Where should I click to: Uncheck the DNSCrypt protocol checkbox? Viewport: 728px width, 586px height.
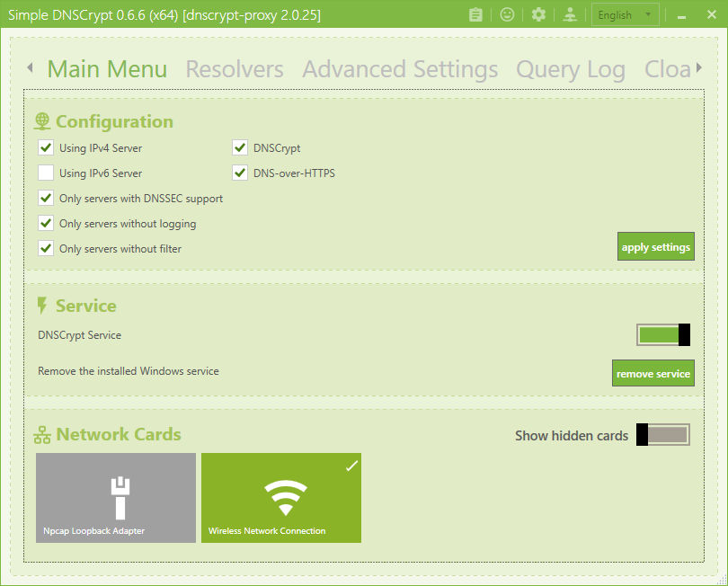(x=240, y=147)
